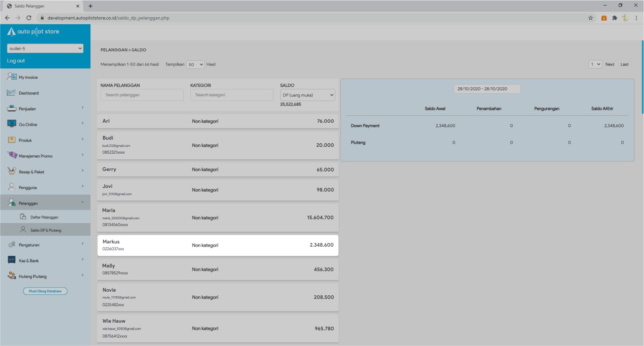Collapse the Pelanggan menu section
644x346 pixels.
click(x=82, y=202)
